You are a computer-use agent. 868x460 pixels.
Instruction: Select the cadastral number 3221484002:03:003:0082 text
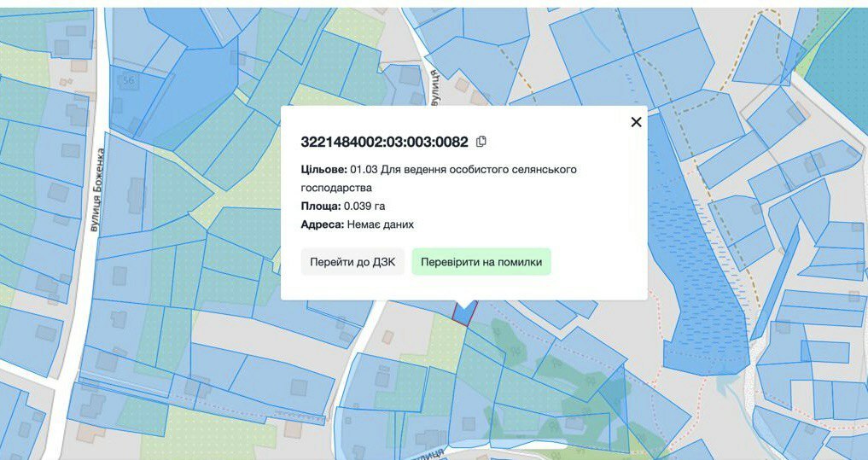[384, 142]
